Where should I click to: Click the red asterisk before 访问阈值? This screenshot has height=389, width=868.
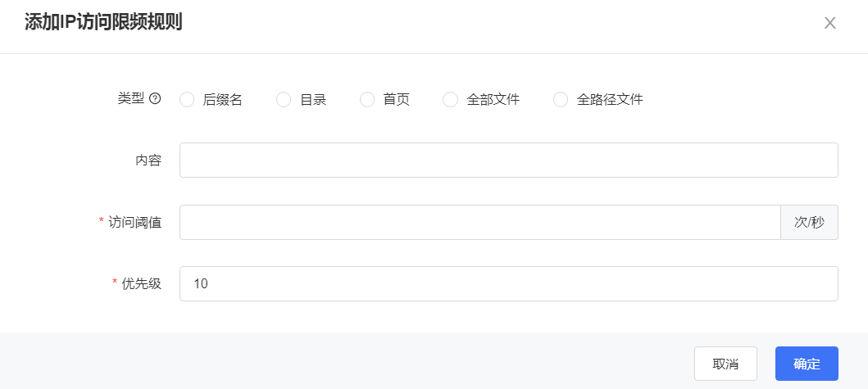102,221
